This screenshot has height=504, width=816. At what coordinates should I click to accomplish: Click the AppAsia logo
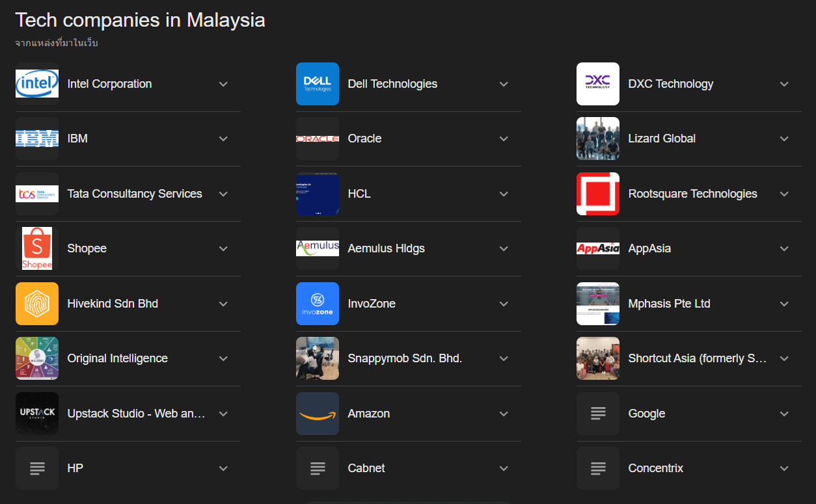pos(598,248)
